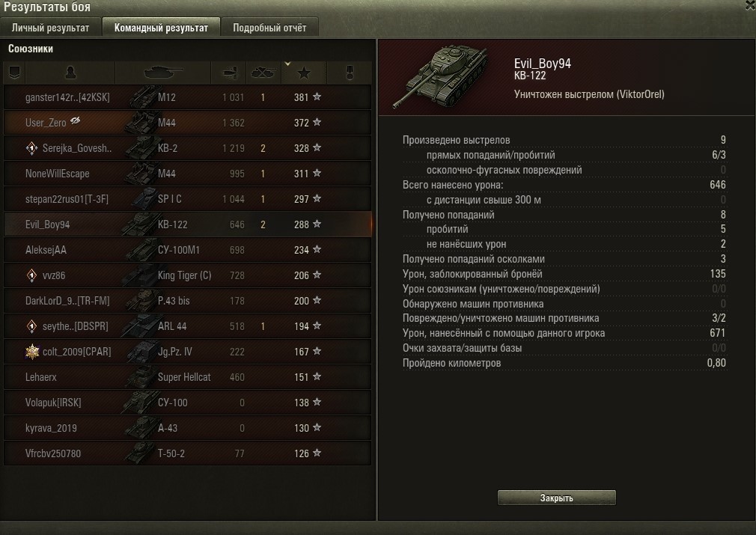The height and width of the screenshot is (535, 756).
Task: Sort by vehicle tank icon column
Action: (163, 73)
